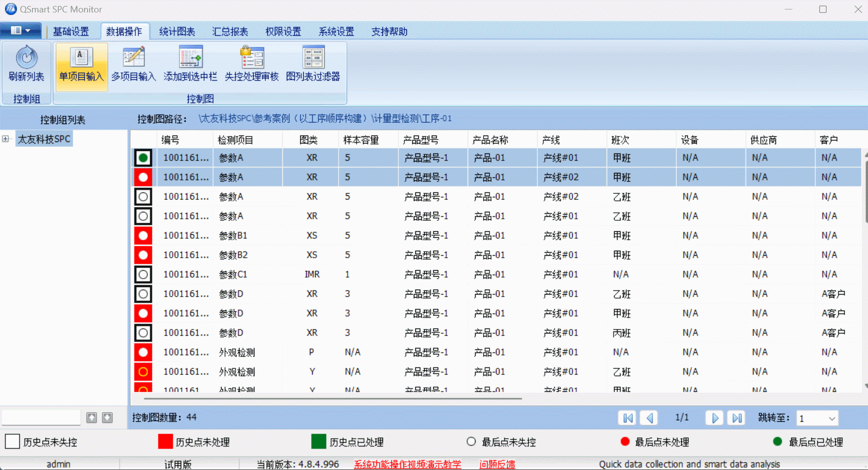
Task: Open 失控处理审核 review tool
Action: point(251,66)
